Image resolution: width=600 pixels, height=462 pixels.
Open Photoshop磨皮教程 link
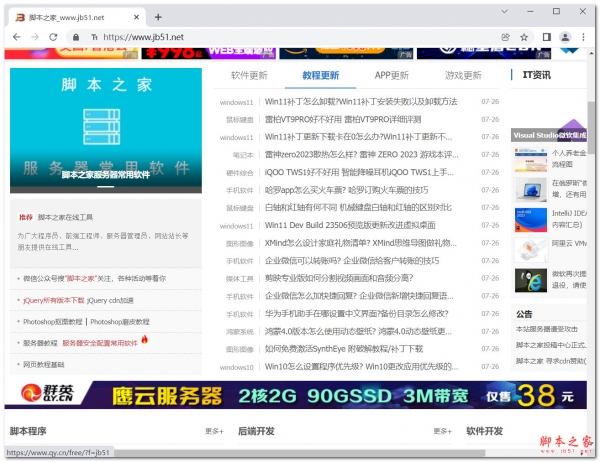point(120,322)
